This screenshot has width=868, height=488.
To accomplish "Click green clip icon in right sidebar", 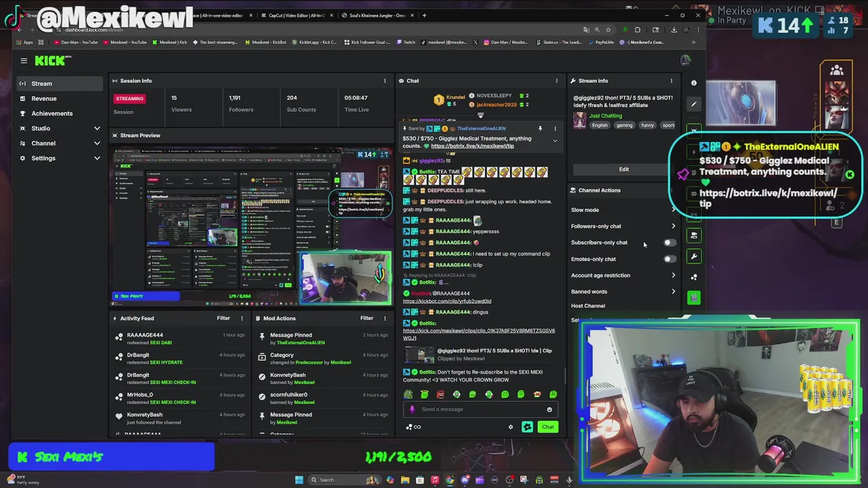I will [x=694, y=297].
